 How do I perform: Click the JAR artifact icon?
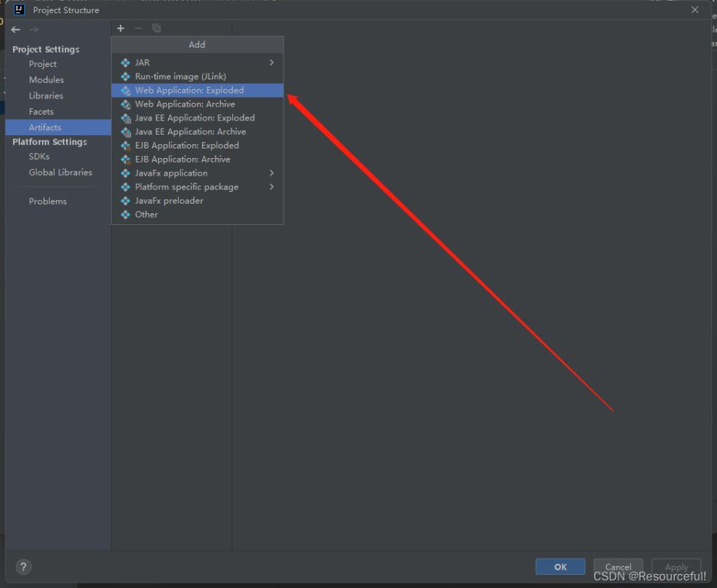(x=126, y=62)
